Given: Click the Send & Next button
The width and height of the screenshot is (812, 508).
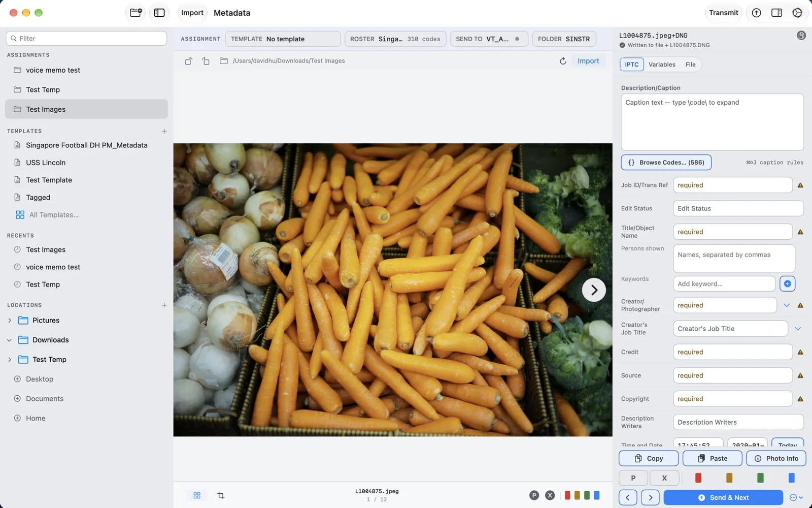Looking at the screenshot, I should tap(723, 498).
